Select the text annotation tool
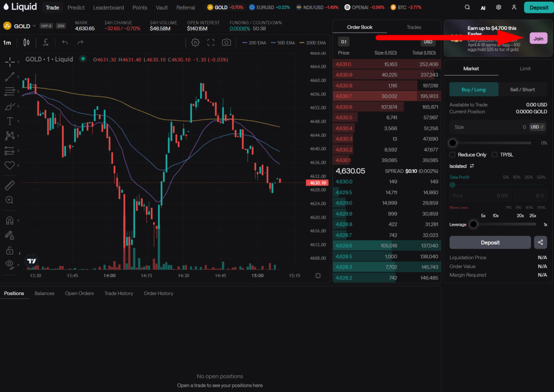 pyautogui.click(x=10, y=121)
